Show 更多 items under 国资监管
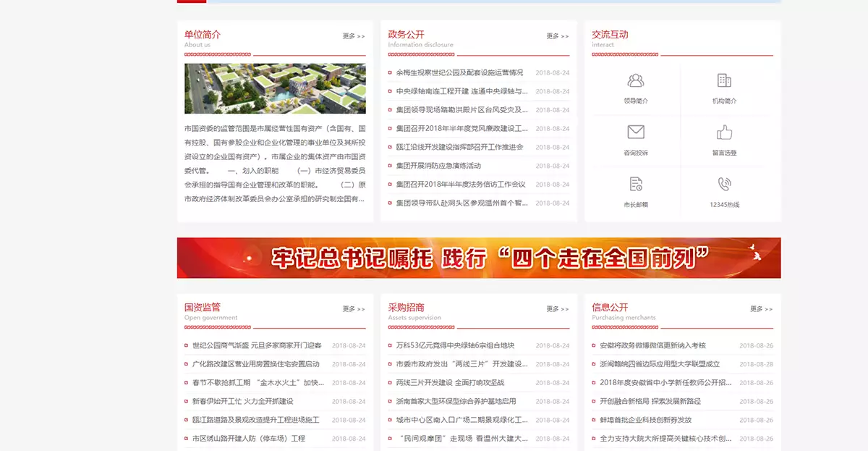This screenshot has height=451, width=868. tap(354, 309)
